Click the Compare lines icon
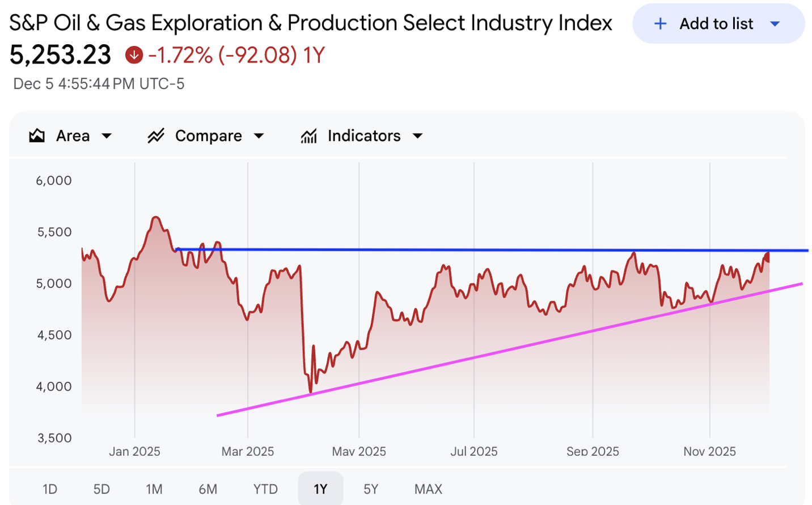812x505 pixels. pos(156,136)
